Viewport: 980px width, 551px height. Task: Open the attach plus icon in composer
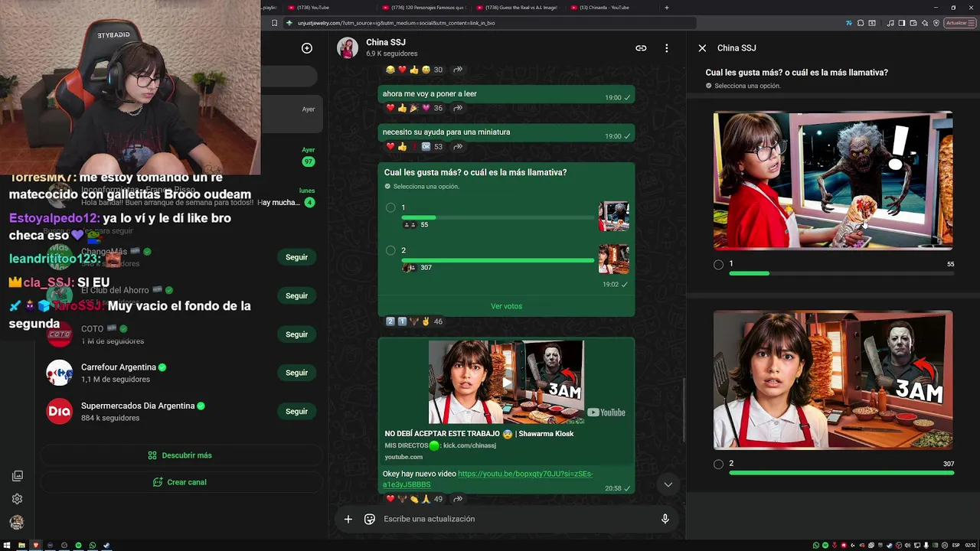tap(348, 519)
